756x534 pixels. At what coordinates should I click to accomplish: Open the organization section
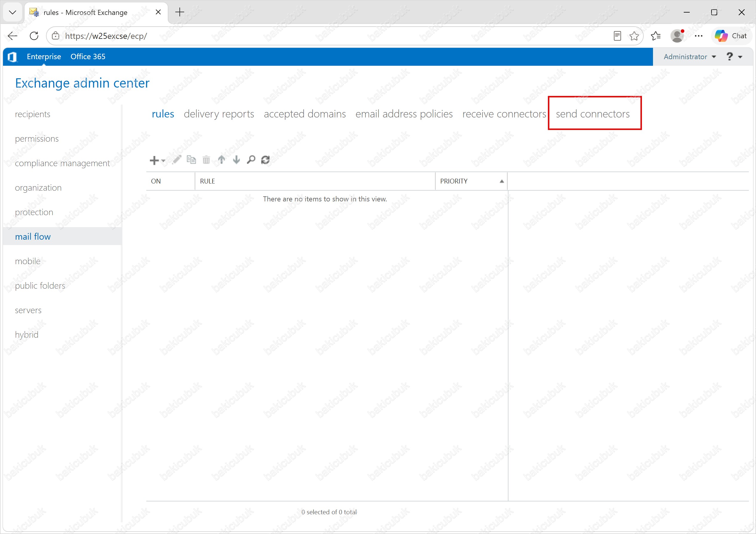click(38, 188)
